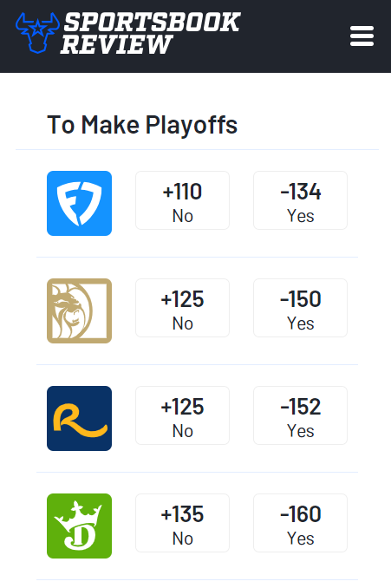The image size is (391, 588).
Task: Choose BetMGM -150 Yes odds
Action: 300,308
